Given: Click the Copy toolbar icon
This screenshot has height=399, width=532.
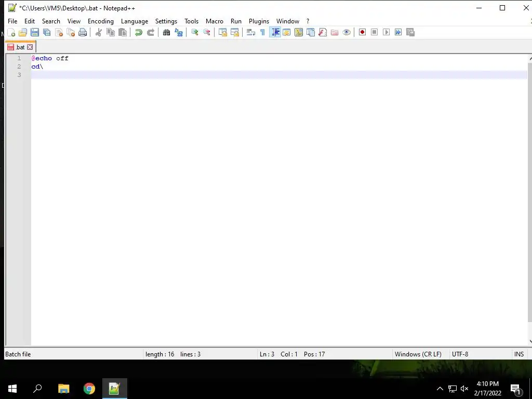Looking at the screenshot, I should point(110,32).
